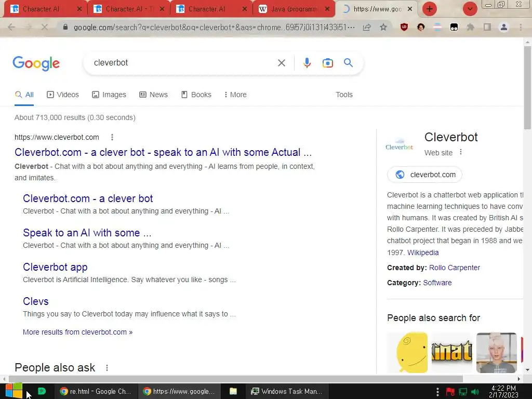532x399 pixels.
Task: Click the horizontal page scrollbar
Action: (236, 379)
